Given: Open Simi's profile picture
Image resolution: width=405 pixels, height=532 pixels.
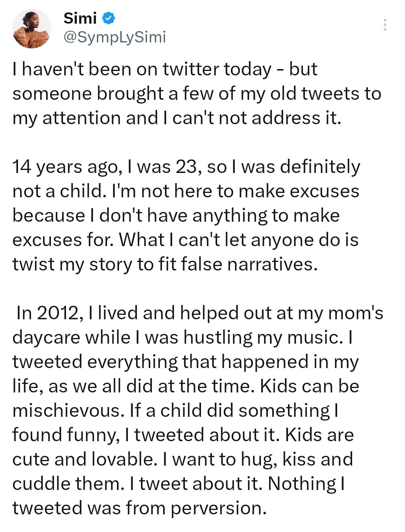Looking at the screenshot, I should point(31,29).
